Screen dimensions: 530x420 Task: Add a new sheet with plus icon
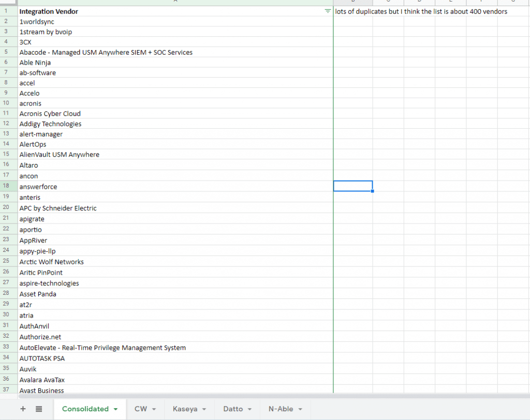click(23, 409)
